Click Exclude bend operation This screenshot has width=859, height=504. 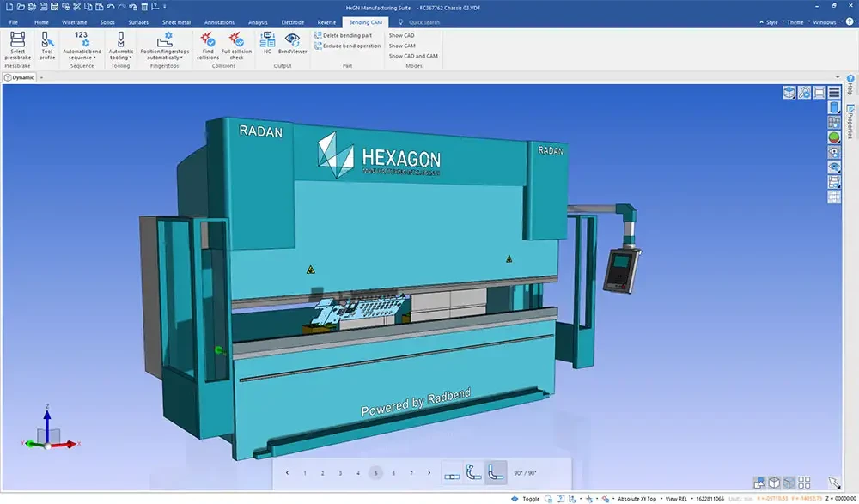pyautogui.click(x=347, y=46)
